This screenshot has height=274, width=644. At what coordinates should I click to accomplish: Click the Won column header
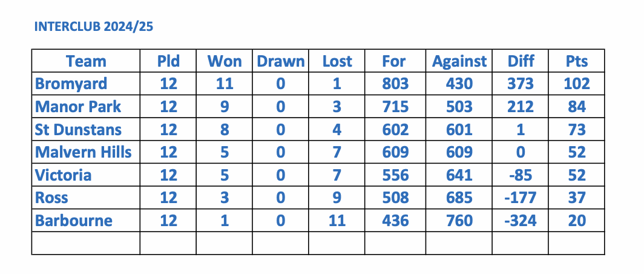[x=225, y=61]
